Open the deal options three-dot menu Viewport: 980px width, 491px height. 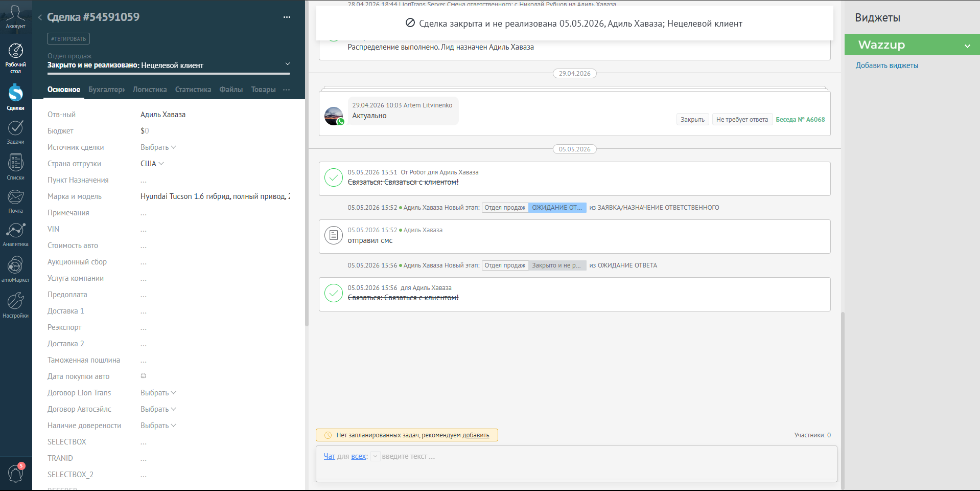pyautogui.click(x=287, y=17)
